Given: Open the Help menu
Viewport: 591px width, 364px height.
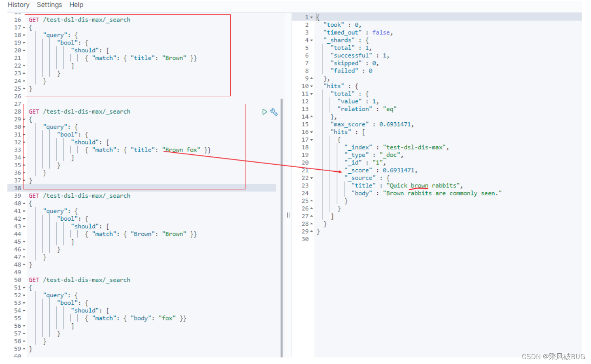Looking at the screenshot, I should click(x=76, y=5).
